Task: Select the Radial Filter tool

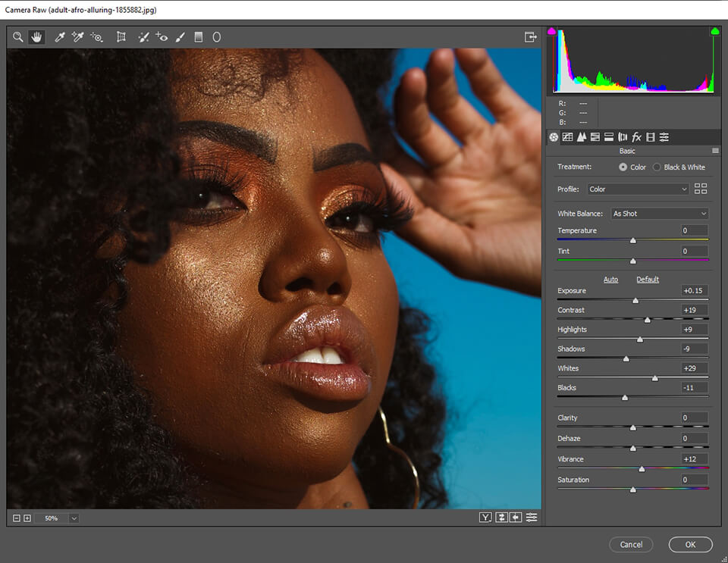Action: (216, 36)
